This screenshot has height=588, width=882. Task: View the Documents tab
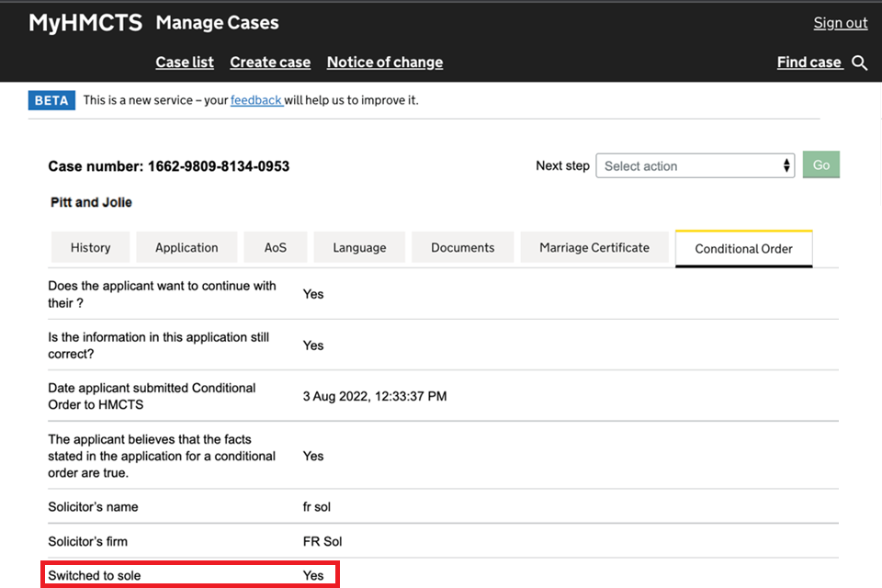pos(462,247)
